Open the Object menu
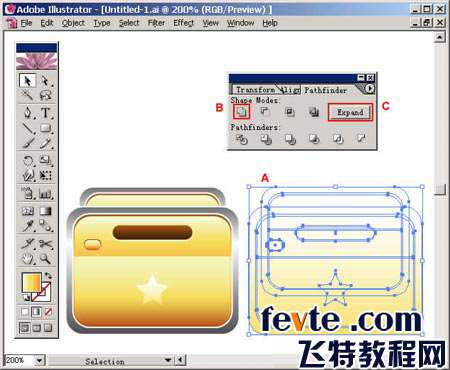 [73, 23]
